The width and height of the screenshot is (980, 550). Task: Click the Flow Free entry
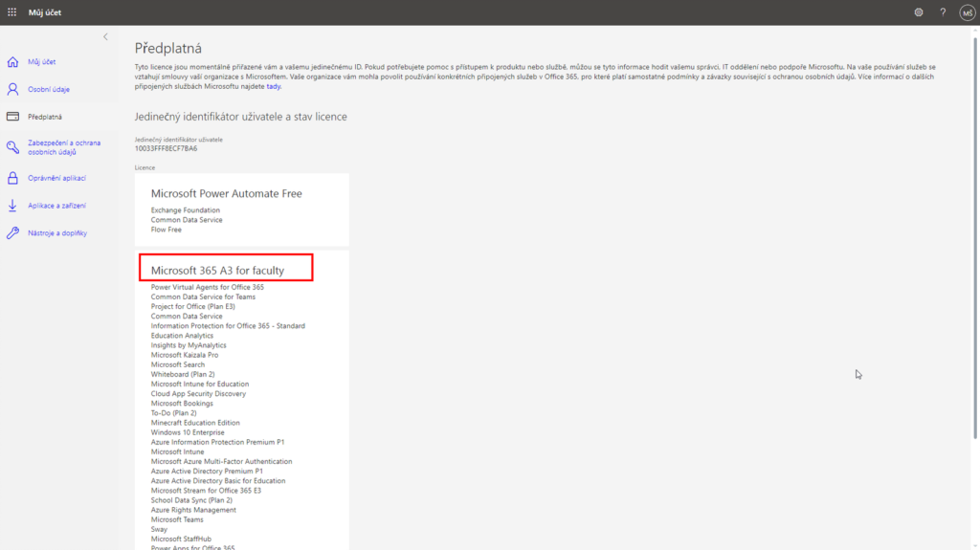point(167,230)
